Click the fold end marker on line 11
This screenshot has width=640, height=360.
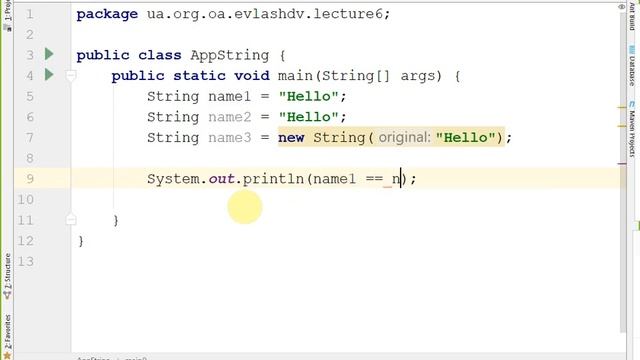pyautogui.click(x=71, y=220)
